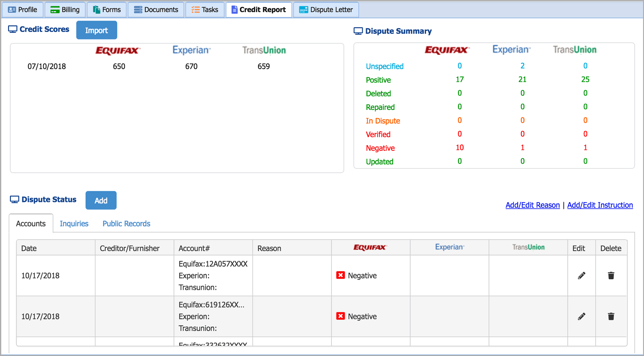Image resolution: width=644 pixels, height=356 pixels.
Task: Click the red Negative status icon on first row
Action: [341, 275]
